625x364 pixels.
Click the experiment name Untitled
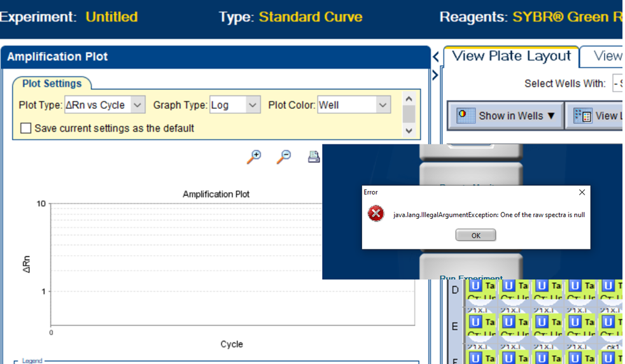tap(111, 17)
